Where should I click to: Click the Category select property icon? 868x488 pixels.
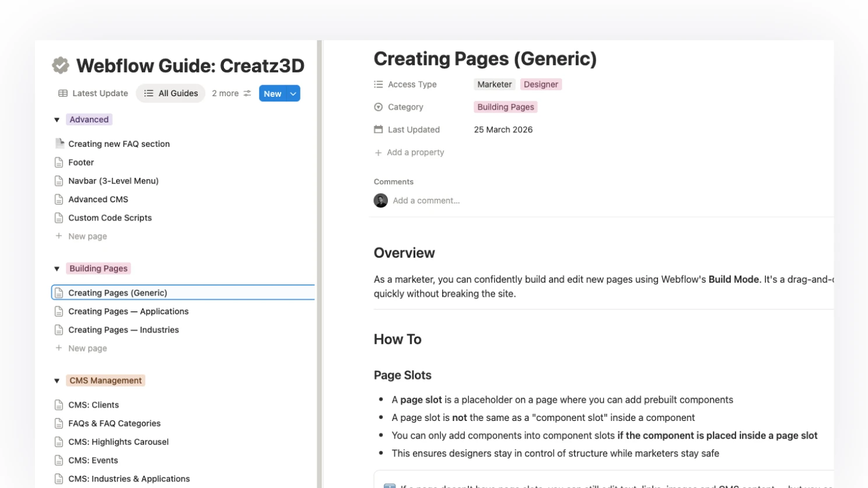379,107
